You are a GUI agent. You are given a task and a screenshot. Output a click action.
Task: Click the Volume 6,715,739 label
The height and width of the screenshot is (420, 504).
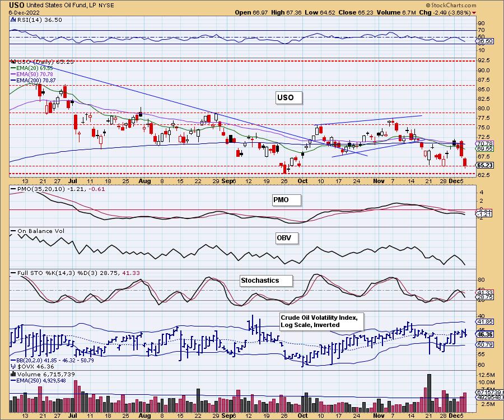tap(43, 374)
